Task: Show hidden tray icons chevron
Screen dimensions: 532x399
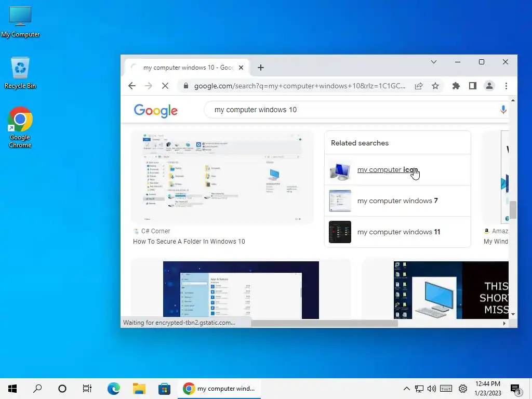Action: pos(406,389)
